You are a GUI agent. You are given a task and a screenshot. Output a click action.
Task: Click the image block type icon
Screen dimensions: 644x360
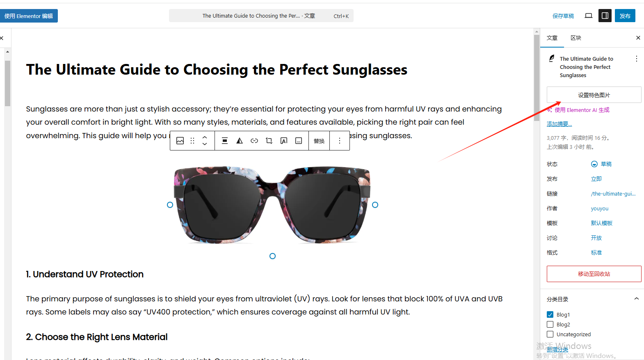tap(180, 141)
